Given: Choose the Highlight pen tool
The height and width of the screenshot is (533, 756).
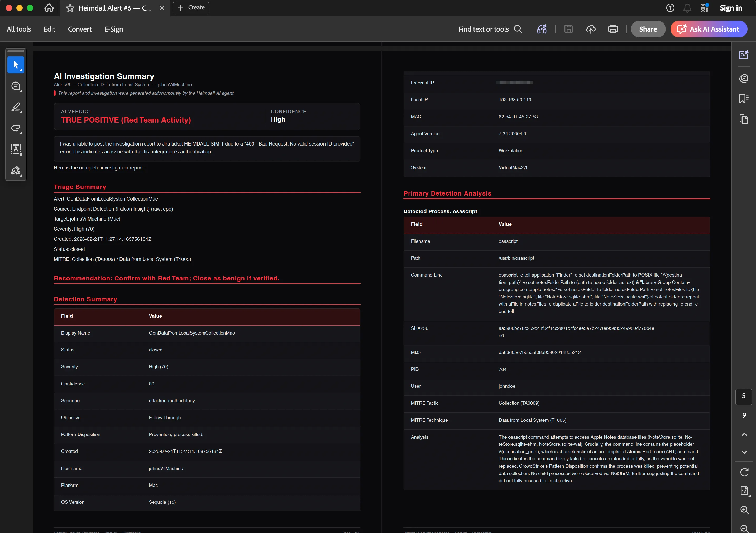Looking at the screenshot, I should (x=16, y=107).
